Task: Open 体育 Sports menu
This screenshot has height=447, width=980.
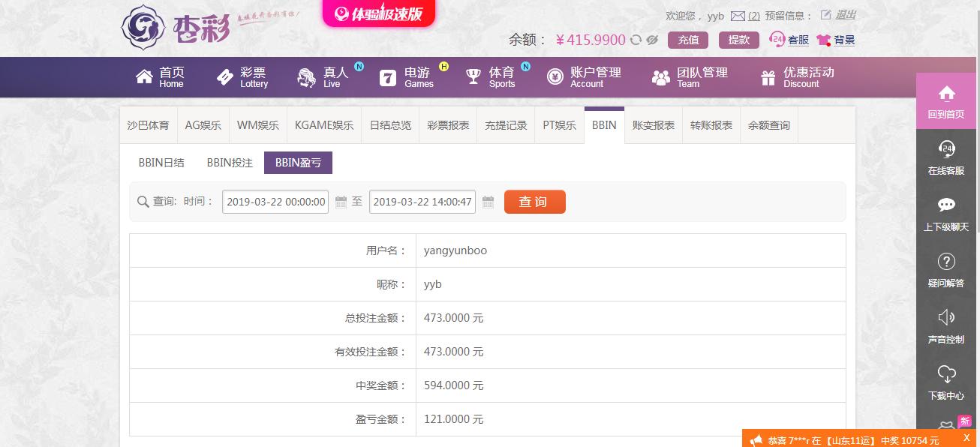Action: 491,77
